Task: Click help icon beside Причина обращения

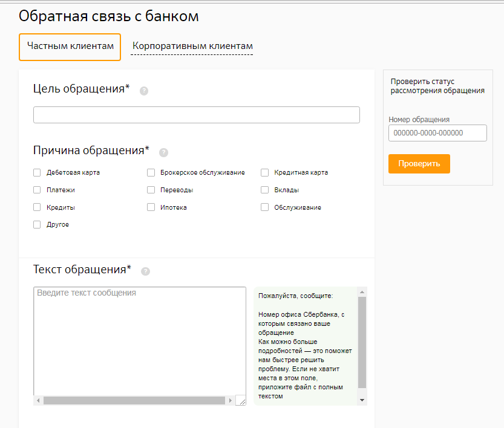Action: (163, 153)
